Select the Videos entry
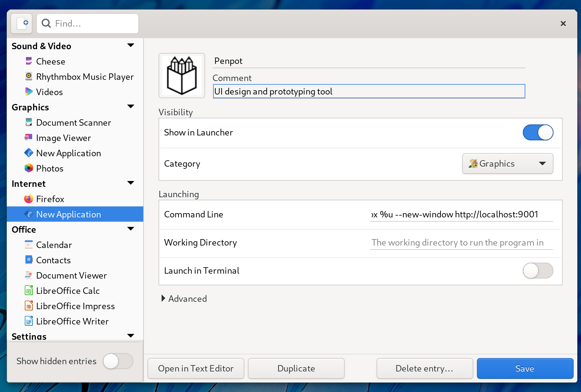Image resolution: width=581 pixels, height=392 pixels. pyautogui.click(x=75, y=92)
